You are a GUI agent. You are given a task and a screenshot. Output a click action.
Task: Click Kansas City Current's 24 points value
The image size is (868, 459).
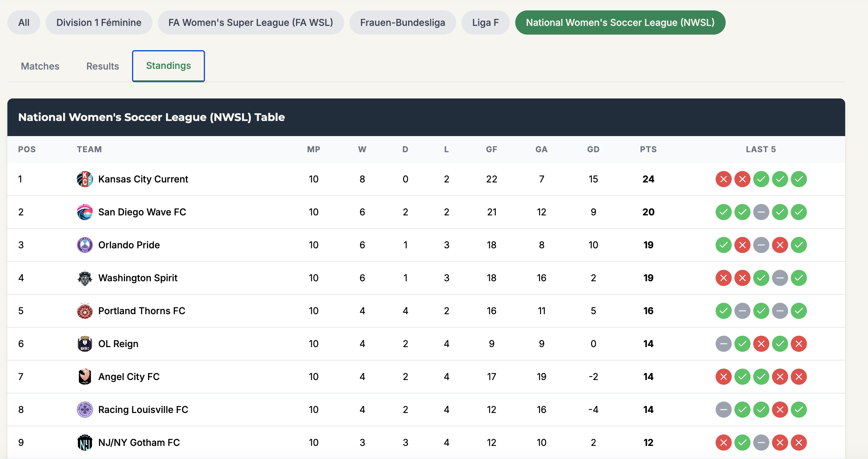click(648, 179)
